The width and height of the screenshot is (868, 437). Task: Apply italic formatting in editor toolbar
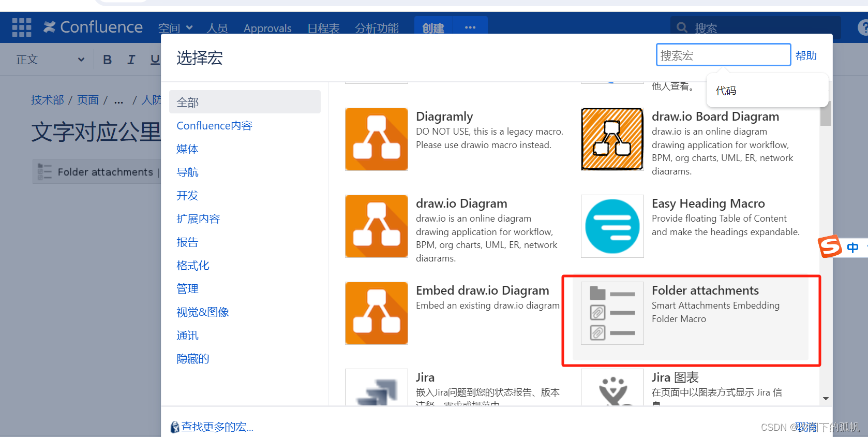tap(131, 60)
